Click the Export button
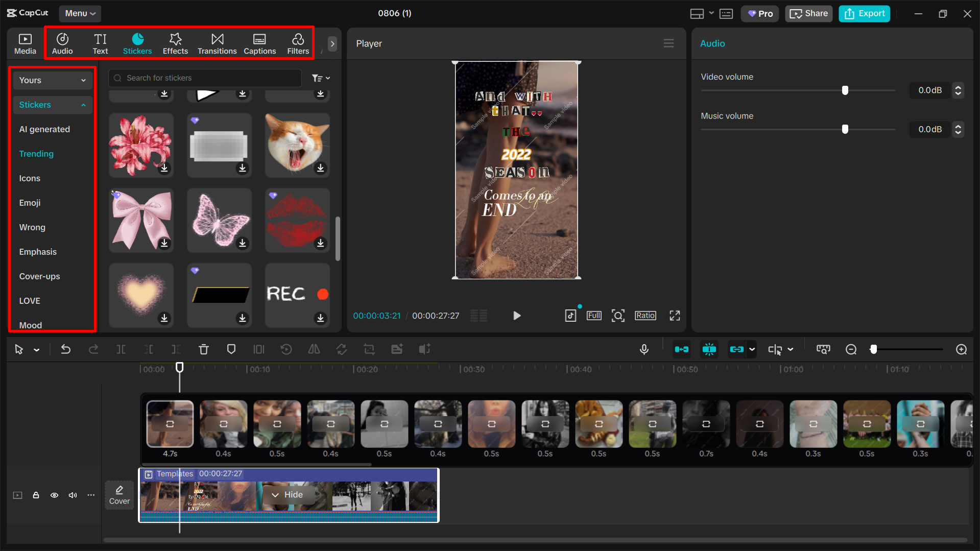The height and width of the screenshot is (551, 980). [x=864, y=13]
